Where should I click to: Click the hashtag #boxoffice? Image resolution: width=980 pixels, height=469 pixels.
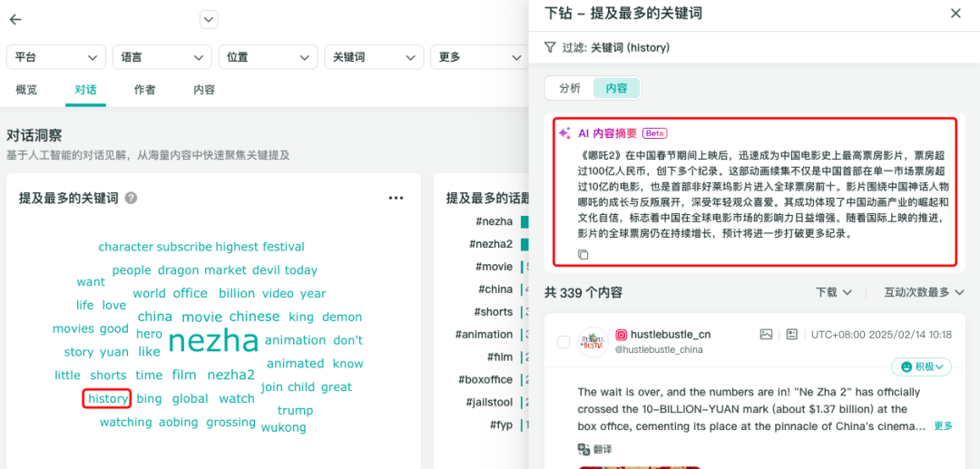click(485, 380)
